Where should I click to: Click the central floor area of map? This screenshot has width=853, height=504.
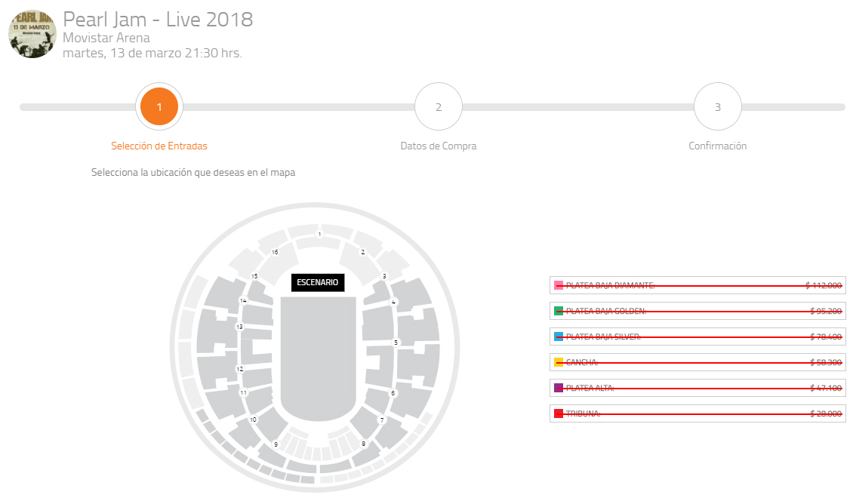click(318, 355)
